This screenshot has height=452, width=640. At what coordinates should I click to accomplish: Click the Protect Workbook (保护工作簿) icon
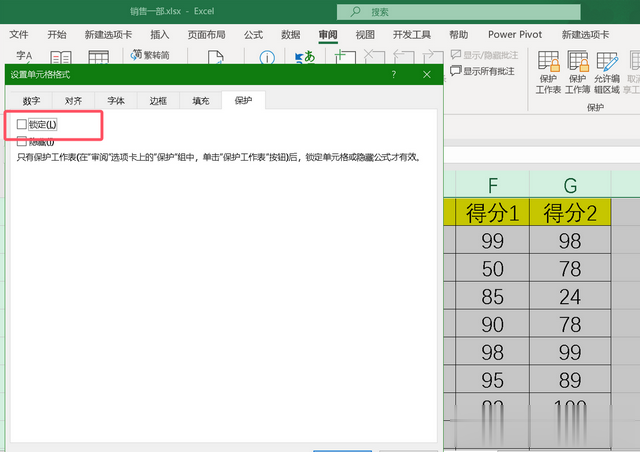(577, 72)
